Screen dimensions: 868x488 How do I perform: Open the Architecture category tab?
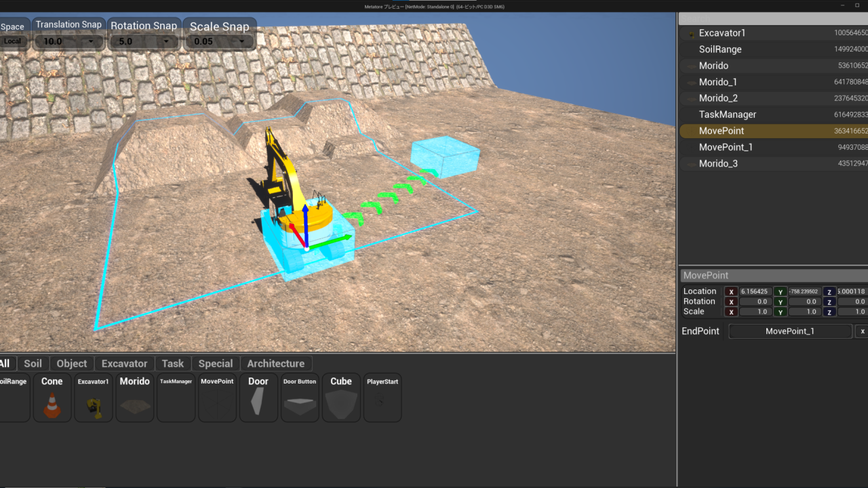275,363
